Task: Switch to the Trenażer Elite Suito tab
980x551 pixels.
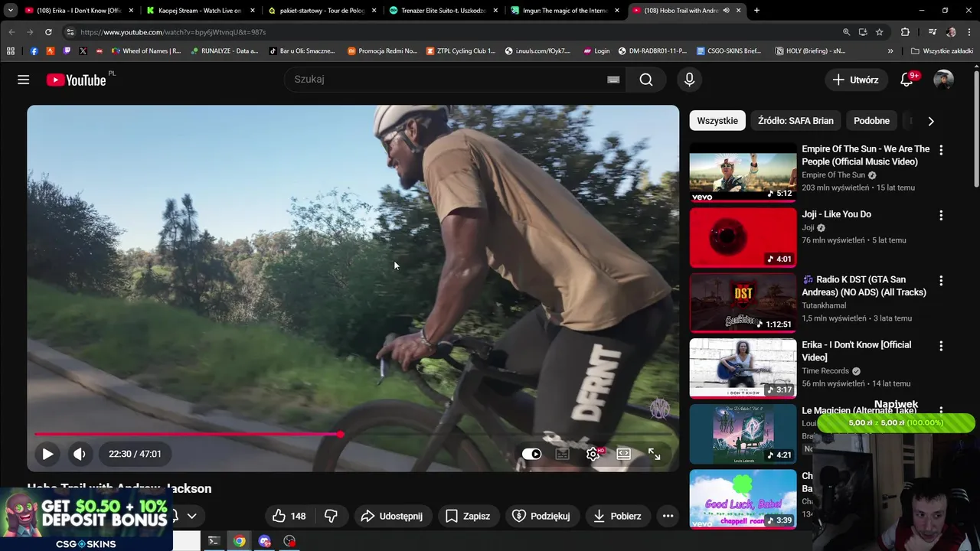Action: pyautogui.click(x=442, y=11)
